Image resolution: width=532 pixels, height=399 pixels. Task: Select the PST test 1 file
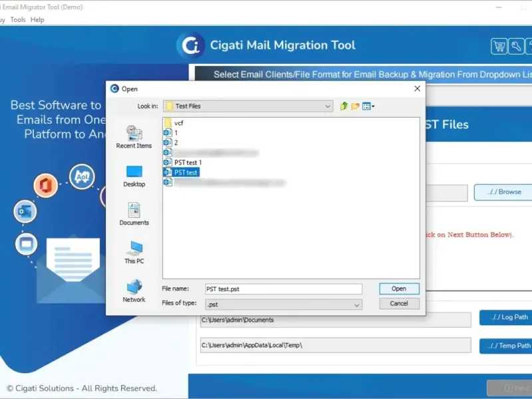pyautogui.click(x=183, y=162)
